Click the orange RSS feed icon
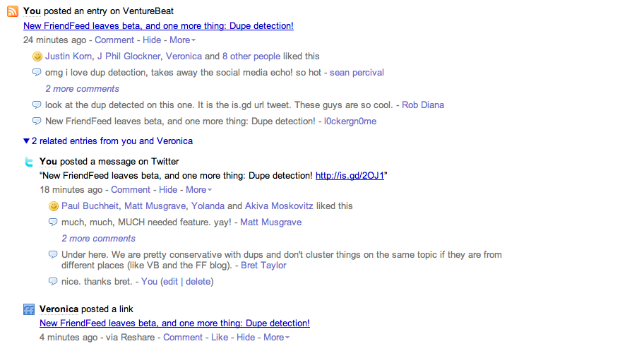 [x=13, y=11]
